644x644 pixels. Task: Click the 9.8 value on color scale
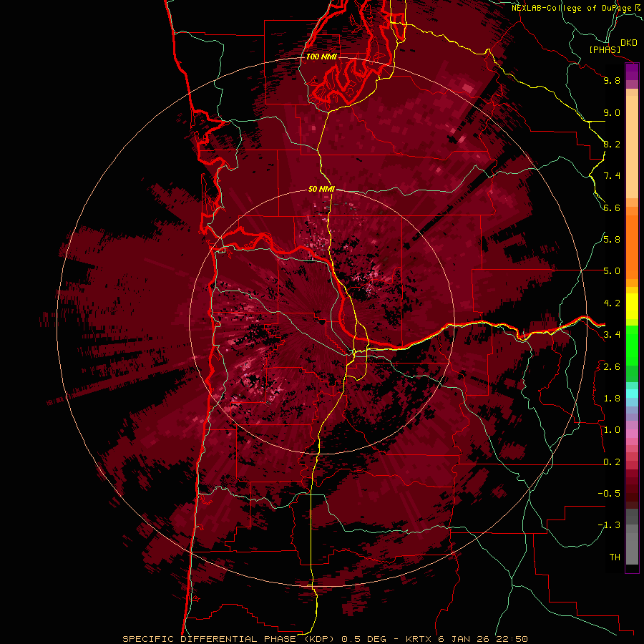coord(612,80)
